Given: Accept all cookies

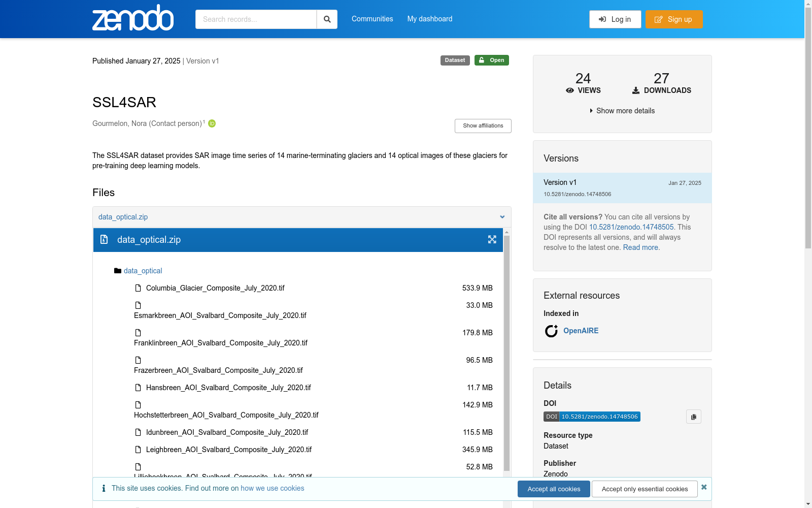Looking at the screenshot, I should (x=554, y=489).
